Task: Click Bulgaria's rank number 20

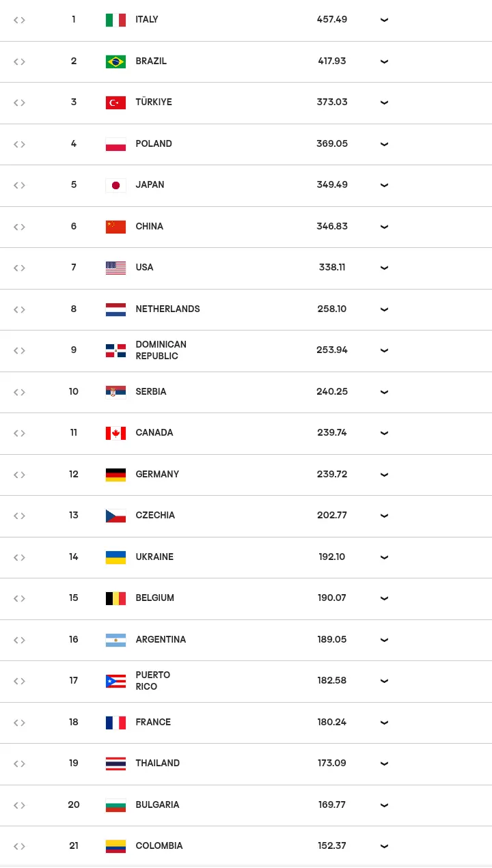Action: click(x=74, y=805)
